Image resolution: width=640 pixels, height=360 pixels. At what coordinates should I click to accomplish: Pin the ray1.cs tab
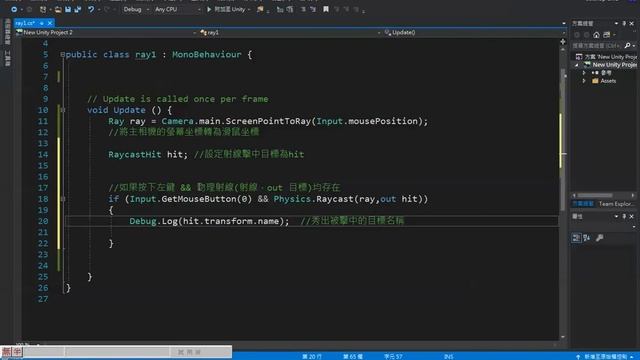tap(42, 23)
